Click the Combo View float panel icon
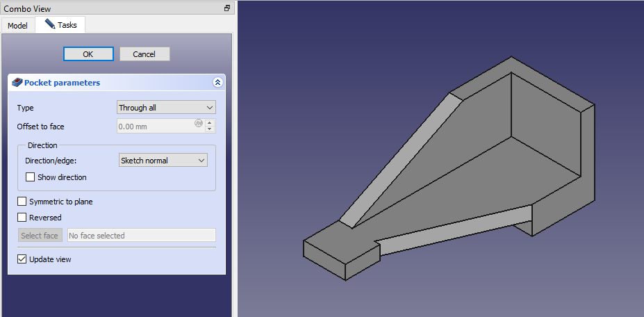The height and width of the screenshot is (317, 644). tap(226, 8)
